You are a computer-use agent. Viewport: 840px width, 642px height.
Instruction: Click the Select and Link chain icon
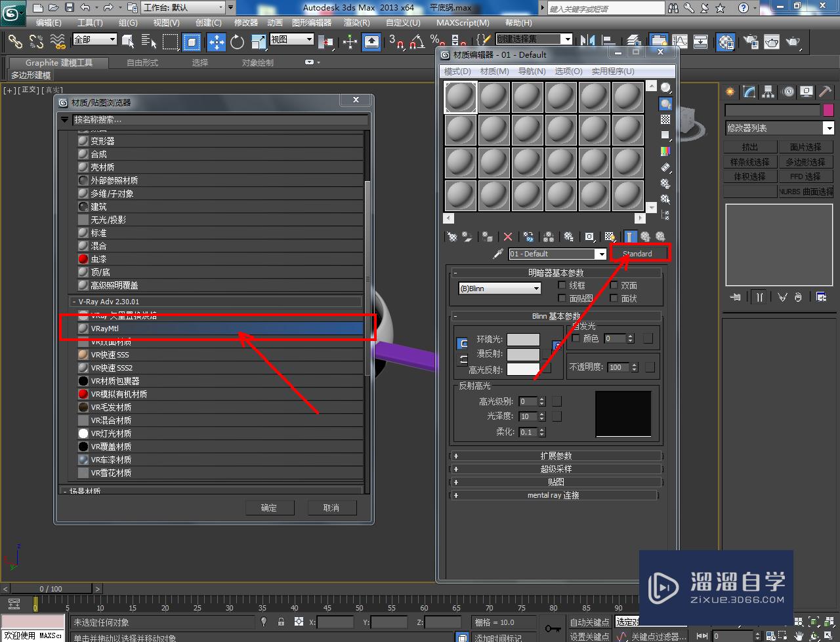pyautogui.click(x=15, y=41)
